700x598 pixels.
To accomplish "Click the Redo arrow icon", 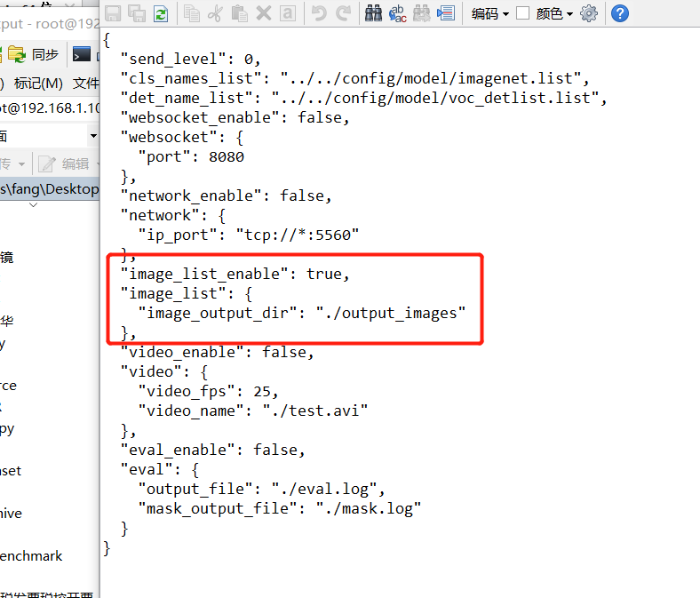I will click(343, 13).
